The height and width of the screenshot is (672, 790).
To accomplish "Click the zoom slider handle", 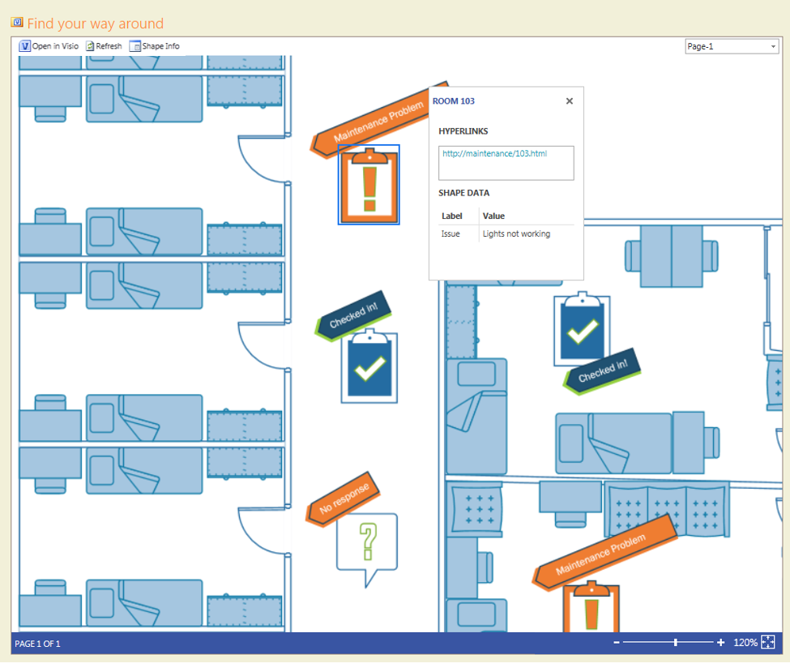I will 676,643.
